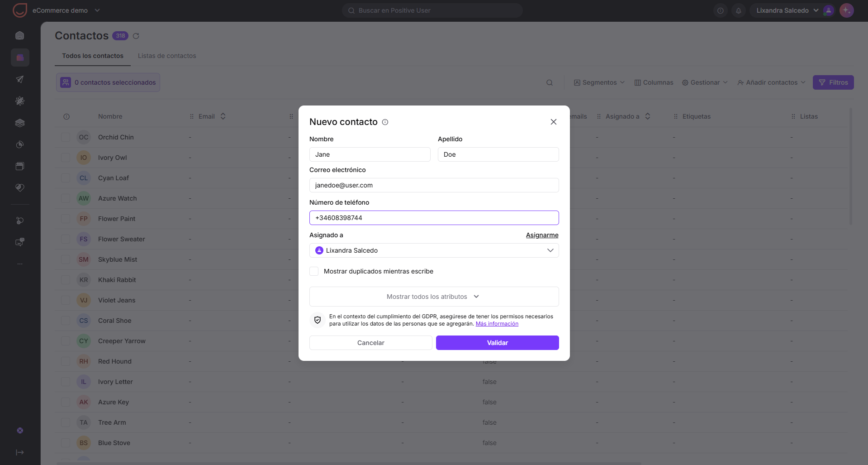Follow the Más información link
This screenshot has height=465, width=868.
click(x=497, y=324)
